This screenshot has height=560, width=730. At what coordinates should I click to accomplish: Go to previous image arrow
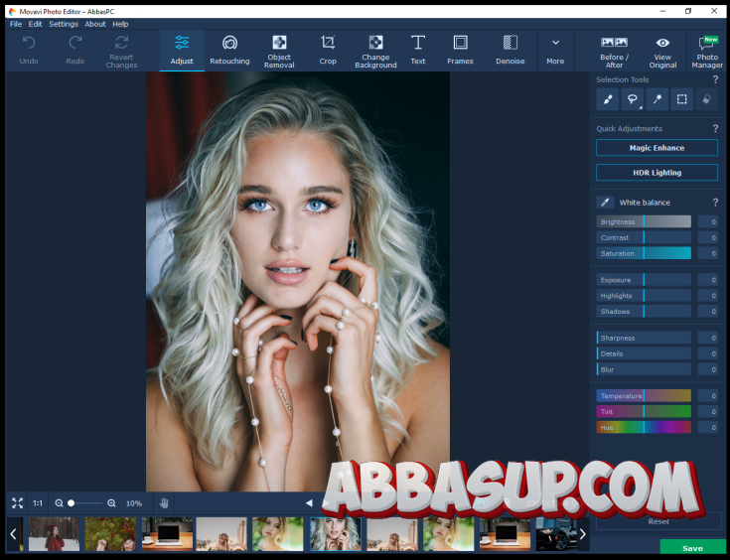coord(309,502)
